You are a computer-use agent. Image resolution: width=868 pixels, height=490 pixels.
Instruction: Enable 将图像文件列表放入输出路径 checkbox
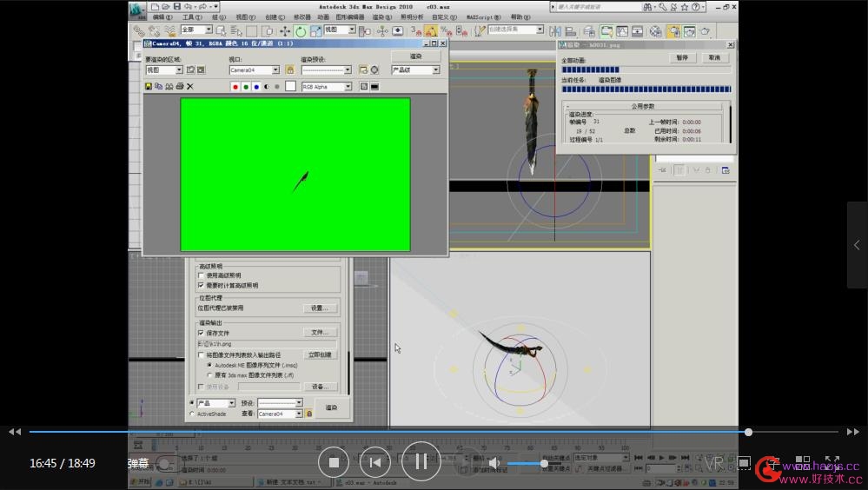(x=201, y=355)
